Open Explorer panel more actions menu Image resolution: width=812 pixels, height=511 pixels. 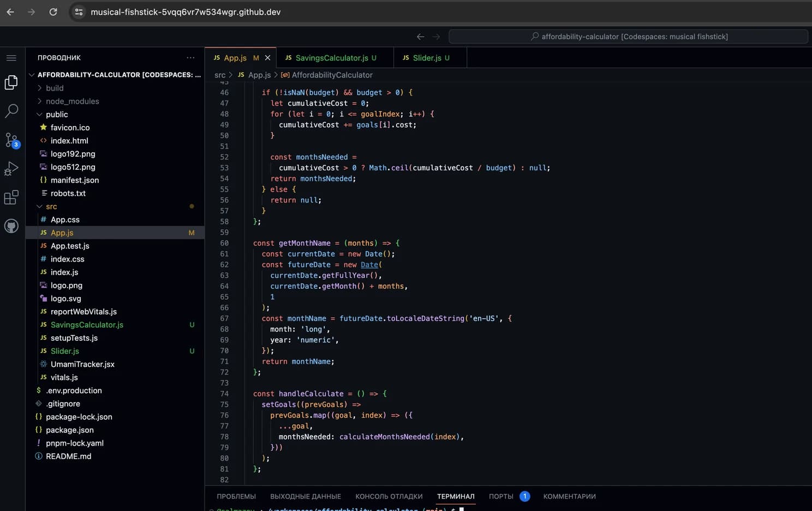click(x=190, y=57)
